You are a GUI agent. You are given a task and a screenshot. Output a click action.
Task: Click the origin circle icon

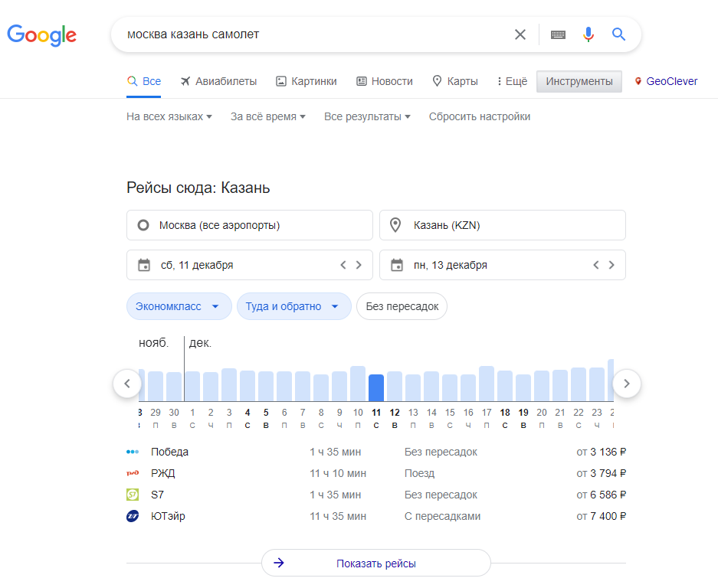143,225
